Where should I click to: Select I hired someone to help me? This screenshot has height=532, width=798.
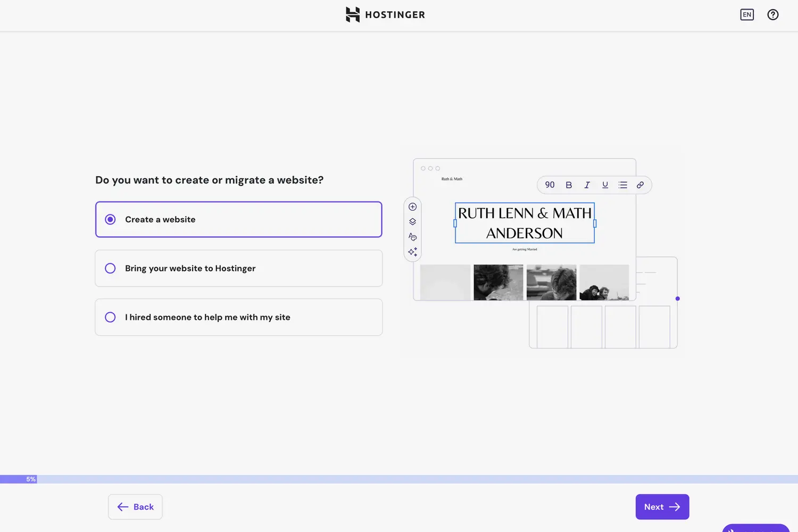[x=238, y=317]
